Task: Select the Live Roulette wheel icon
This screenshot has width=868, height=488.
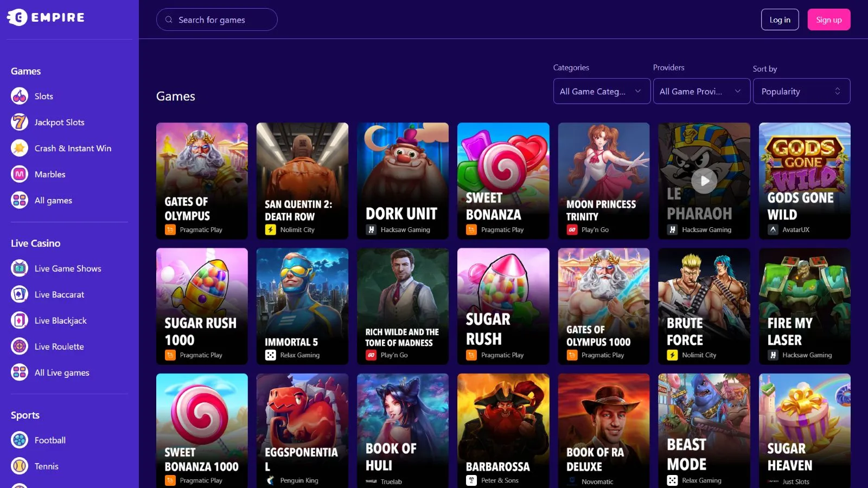Action: click(x=20, y=346)
